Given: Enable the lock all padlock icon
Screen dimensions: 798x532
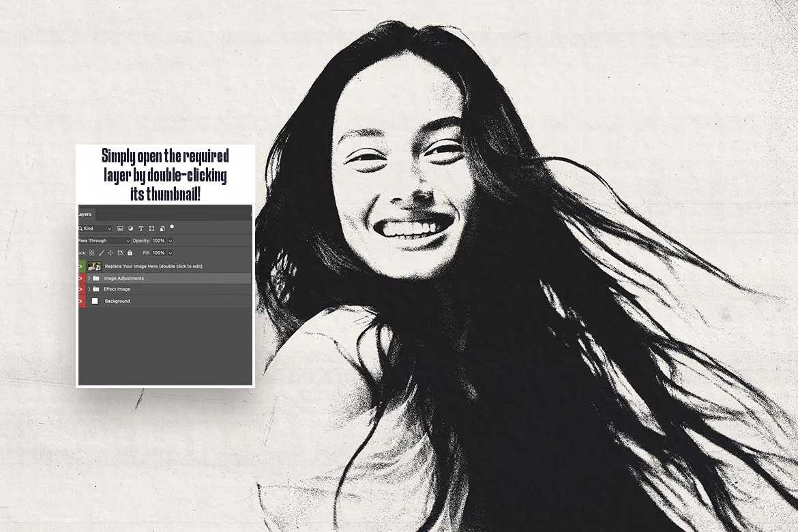Looking at the screenshot, I should click(x=130, y=253).
